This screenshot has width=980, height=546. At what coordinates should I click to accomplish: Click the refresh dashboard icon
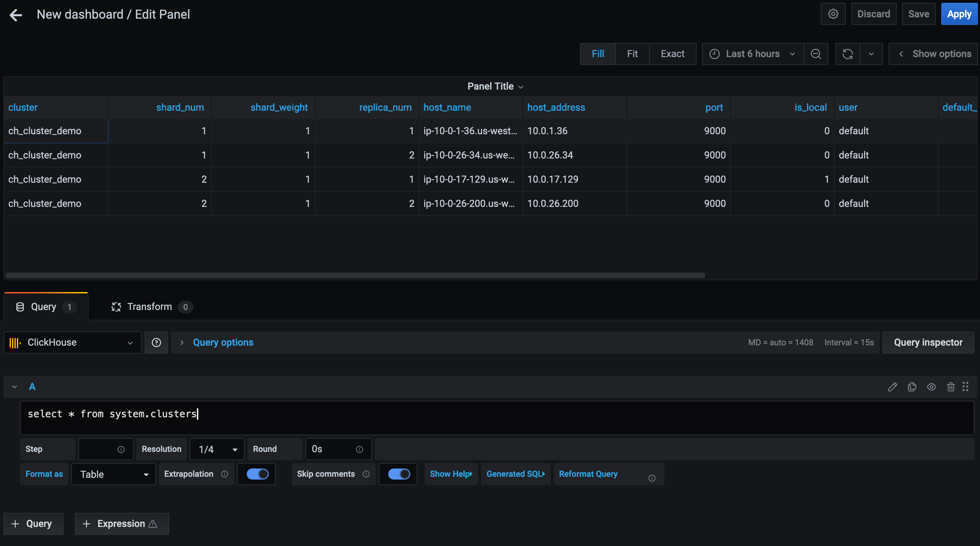(847, 54)
